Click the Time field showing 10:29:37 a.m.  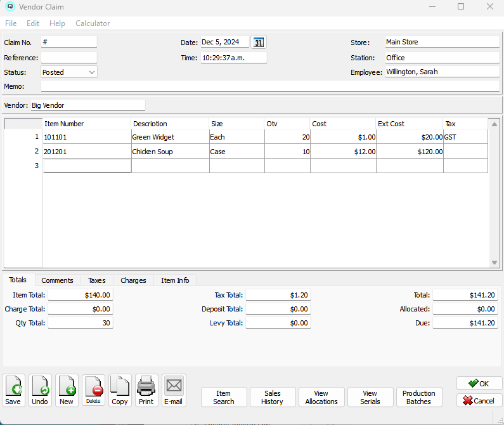point(234,58)
